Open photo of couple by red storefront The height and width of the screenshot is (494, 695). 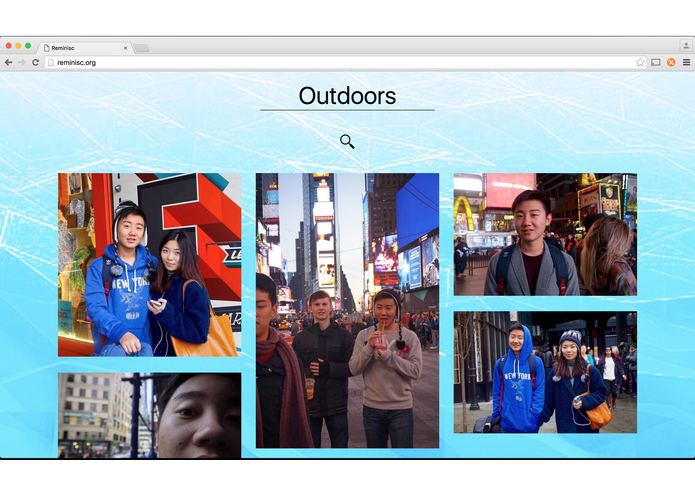pos(150,265)
